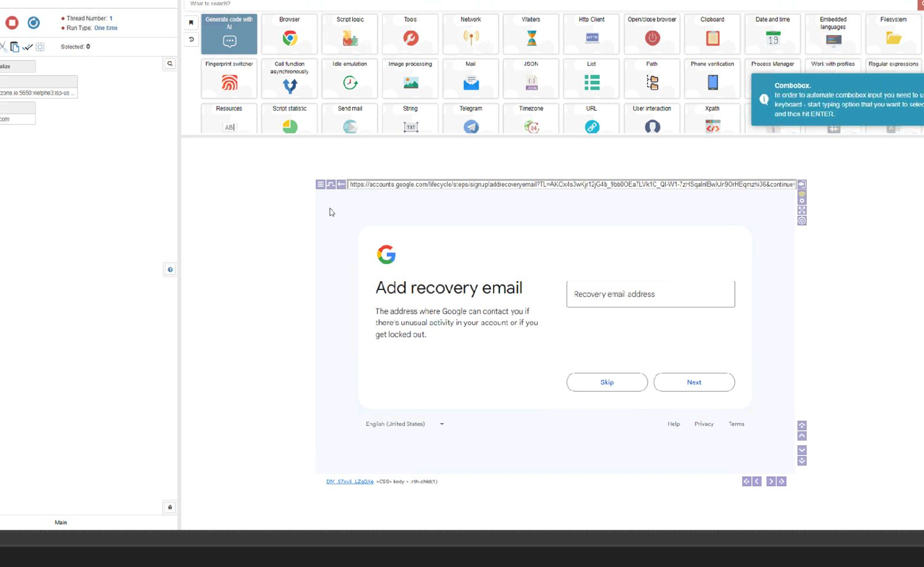Viewport: 924px width, 567px height.
Task: Change the Run Type 'One time' value
Action: tap(106, 28)
